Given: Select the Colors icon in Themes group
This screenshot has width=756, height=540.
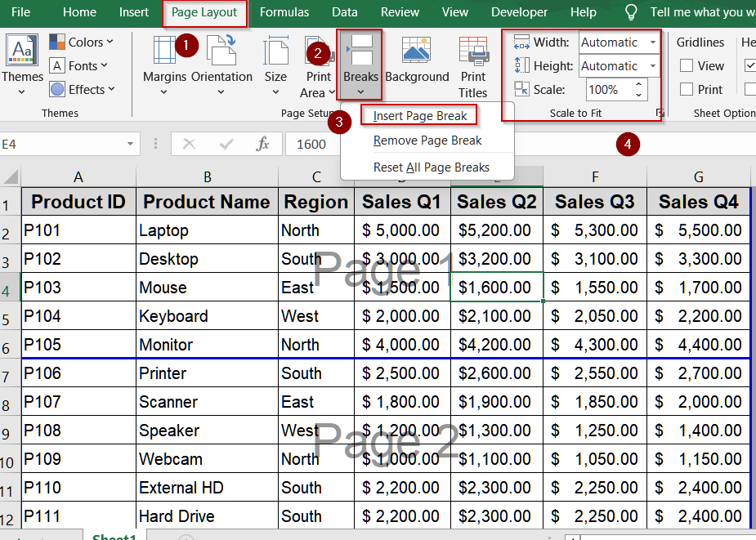Looking at the screenshot, I should point(57,42).
